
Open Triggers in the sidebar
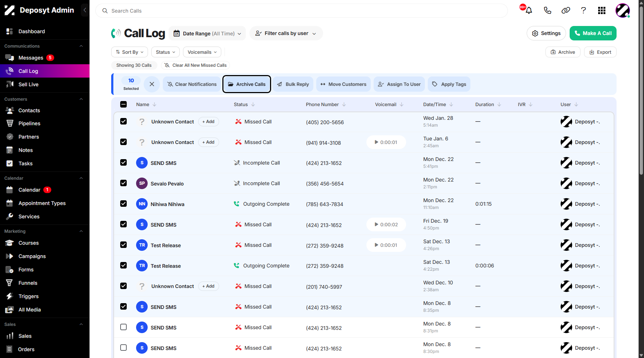(x=45, y=296)
